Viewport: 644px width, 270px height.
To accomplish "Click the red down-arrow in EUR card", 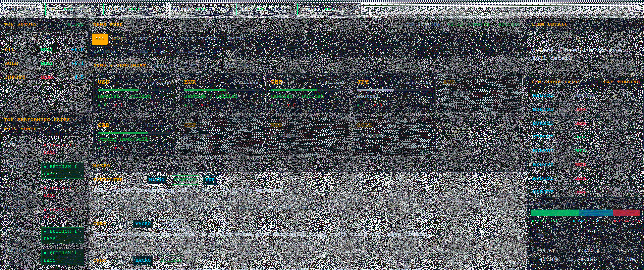I will (202, 105).
